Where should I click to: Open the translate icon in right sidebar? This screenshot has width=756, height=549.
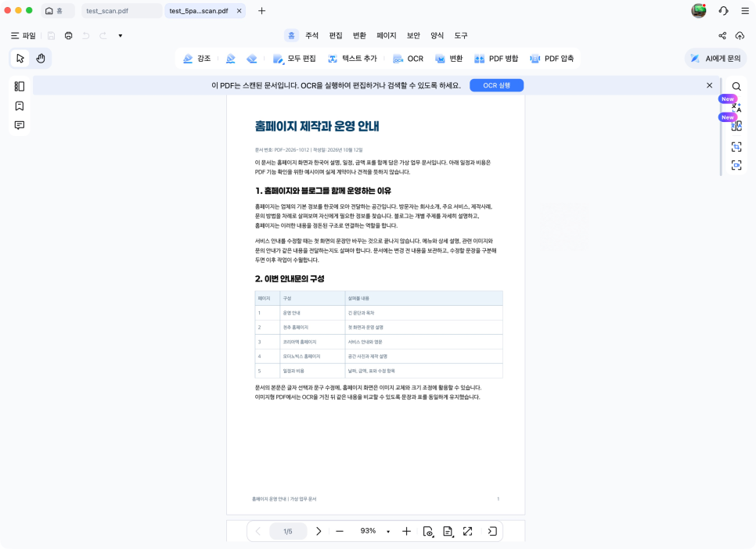(736, 107)
